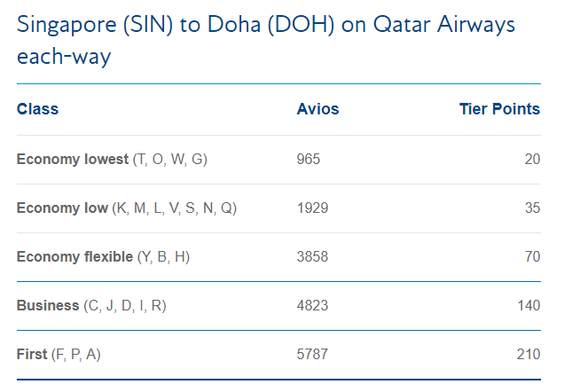Click the 70 tier points value
The image size is (572, 392).
532,257
